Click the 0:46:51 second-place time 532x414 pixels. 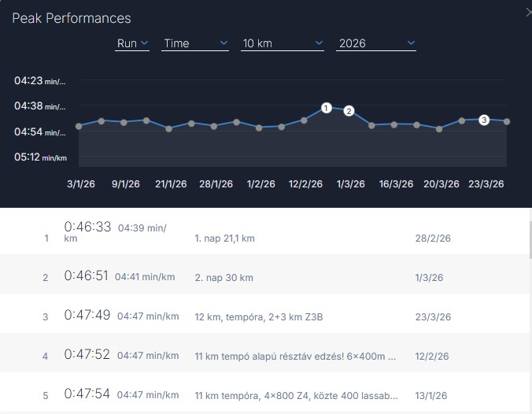pos(87,276)
